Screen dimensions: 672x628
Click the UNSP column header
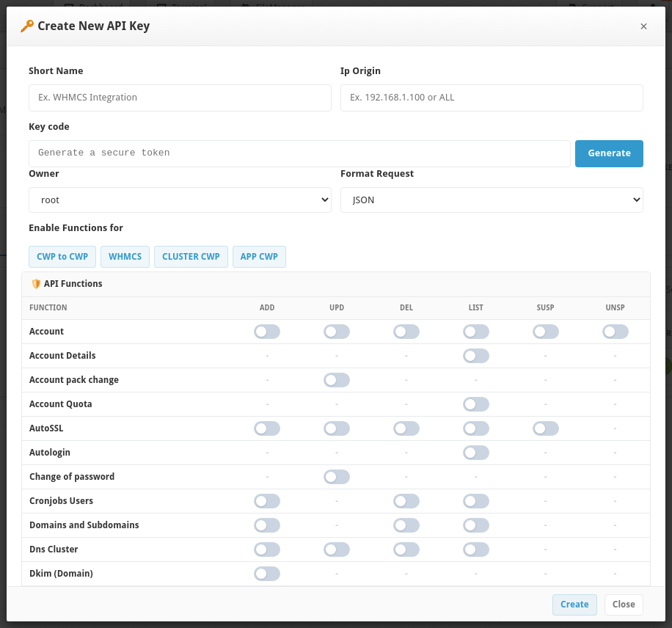click(616, 308)
